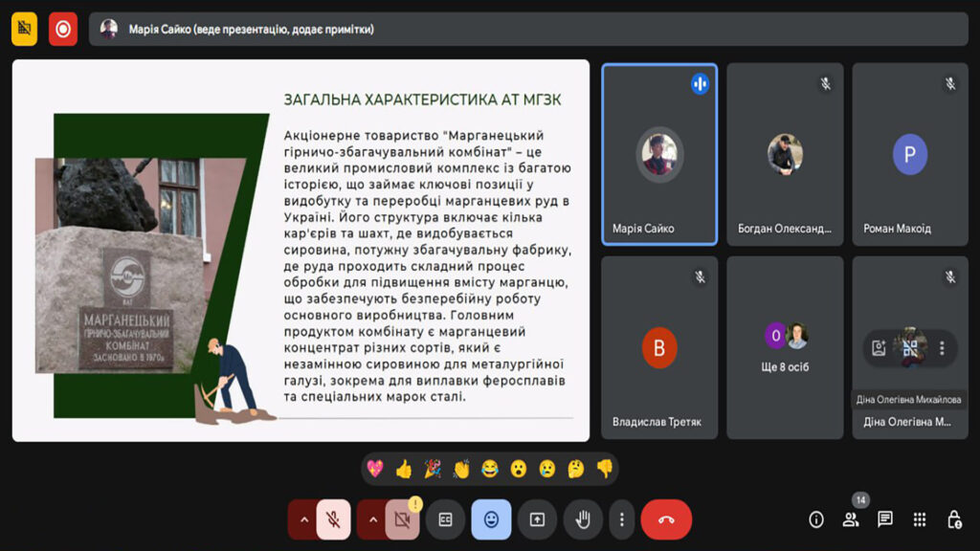980x551 pixels.
Task: Send the thumbs down emoji reaction
Action: click(x=605, y=469)
